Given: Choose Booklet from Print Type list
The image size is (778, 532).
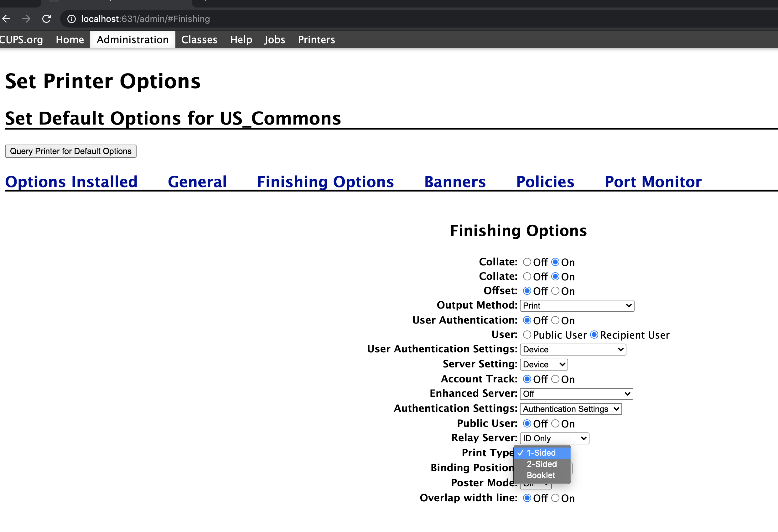Looking at the screenshot, I should point(541,475).
